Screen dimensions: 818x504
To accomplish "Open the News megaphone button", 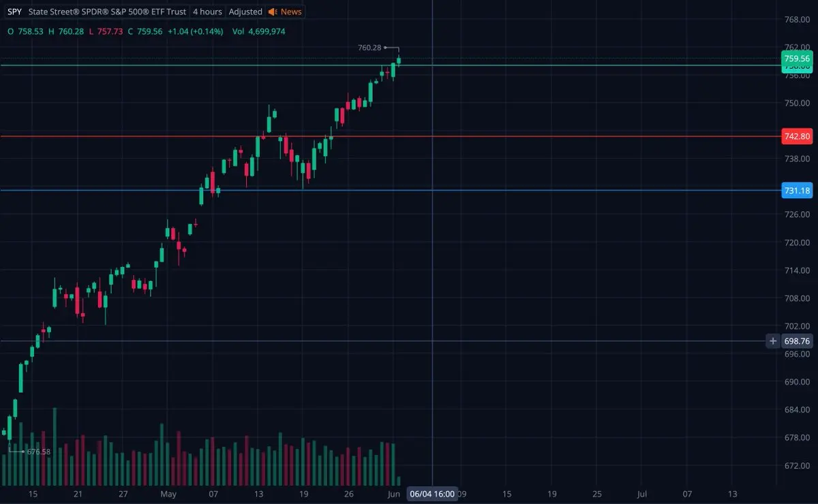I will pyautogui.click(x=285, y=12).
